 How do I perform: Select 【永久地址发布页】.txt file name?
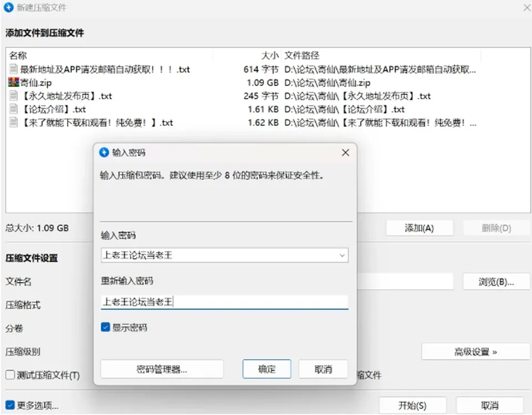point(66,96)
